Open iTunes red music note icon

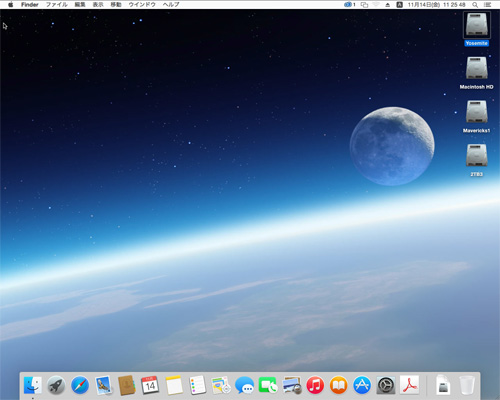[x=315, y=385]
